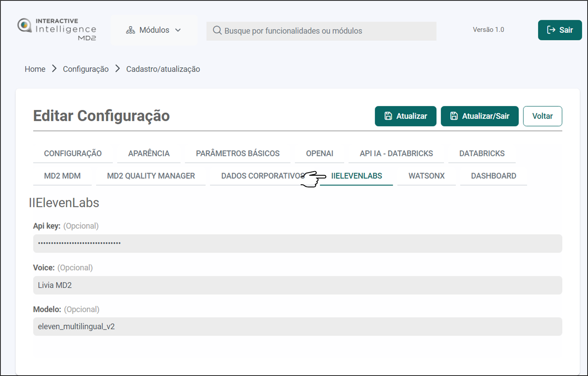Viewport: 588px width, 376px height.
Task: Click the Interactive Intelligence MD2 logo
Action: [x=57, y=30]
